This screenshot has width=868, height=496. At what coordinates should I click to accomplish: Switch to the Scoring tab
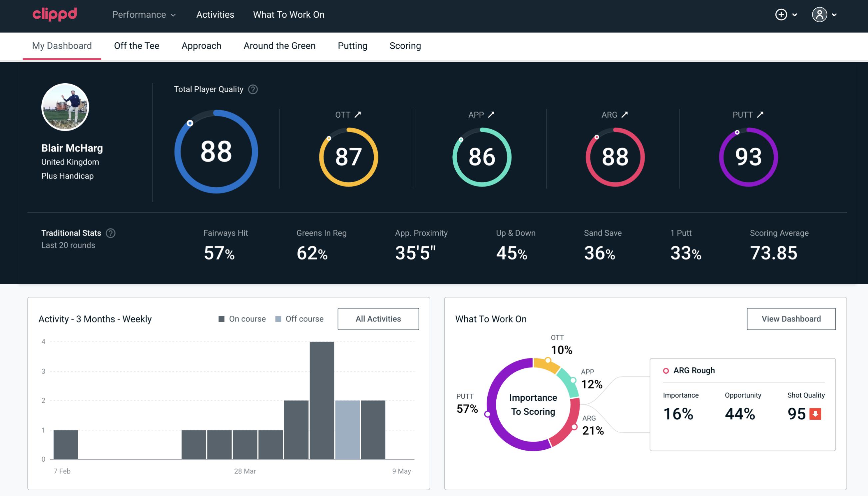(x=405, y=45)
